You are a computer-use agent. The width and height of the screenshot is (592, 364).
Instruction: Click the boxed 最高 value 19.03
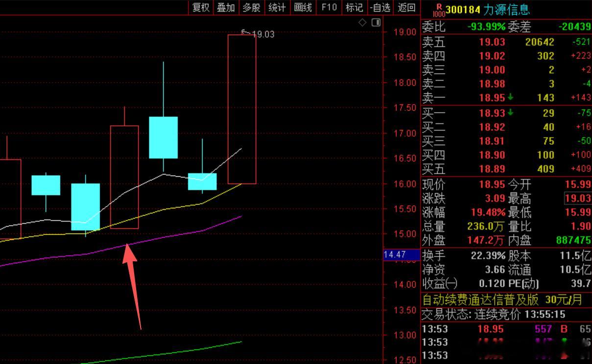578,199
